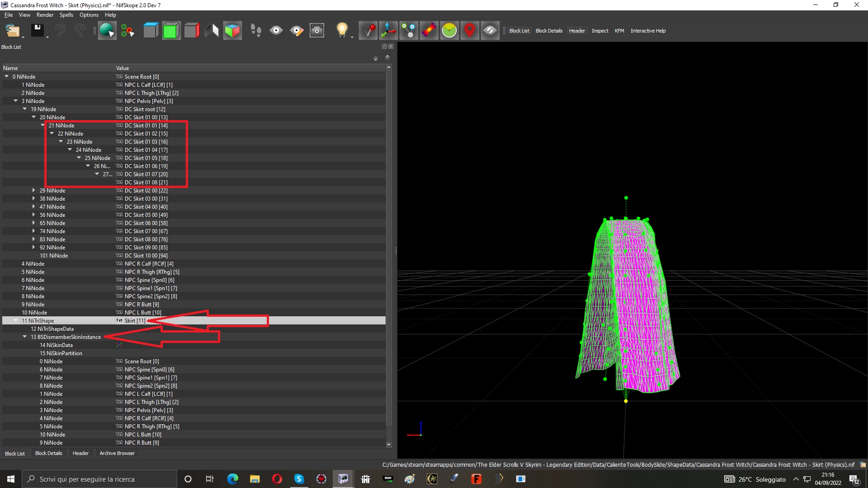This screenshot has width=868, height=488.
Task: Click the walk mode footprints icon
Action: (x=255, y=30)
